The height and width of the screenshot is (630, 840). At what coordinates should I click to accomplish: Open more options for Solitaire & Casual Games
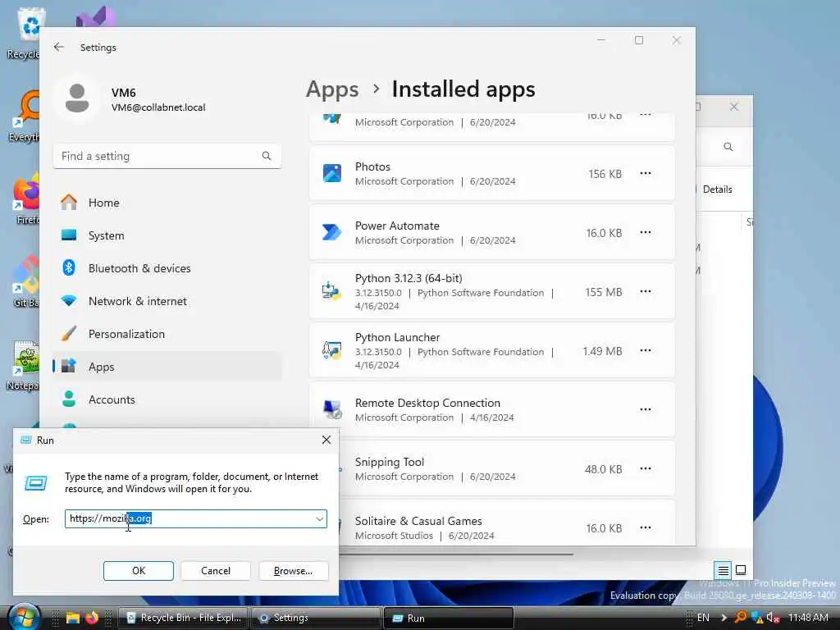646,527
